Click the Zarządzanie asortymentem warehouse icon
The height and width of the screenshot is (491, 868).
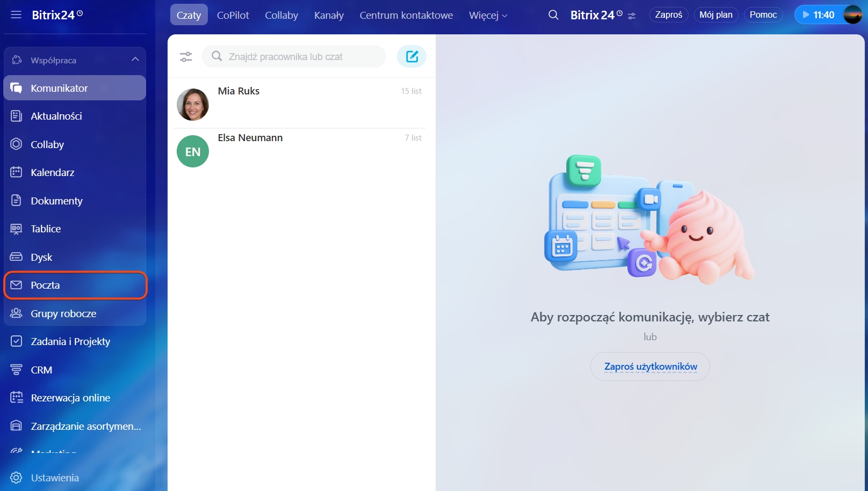[16, 426]
